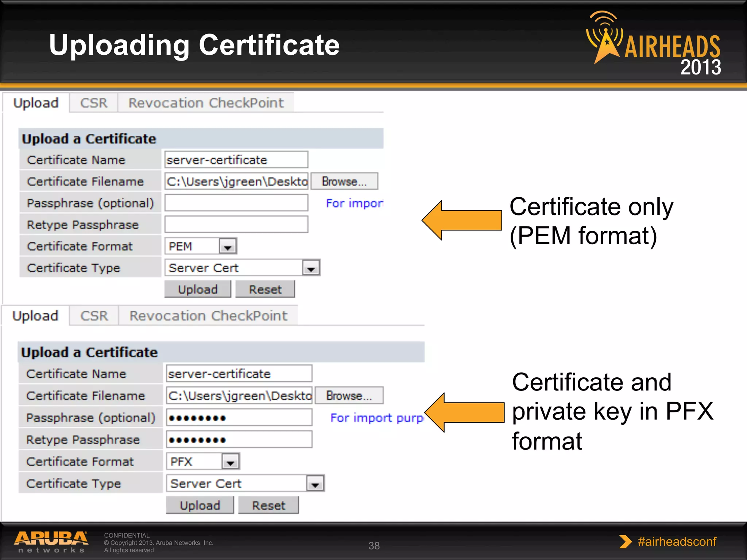This screenshot has height=560, width=747.
Task: Open Revocation CheckPoint tab in the PEM upload form
Action: tap(206, 103)
